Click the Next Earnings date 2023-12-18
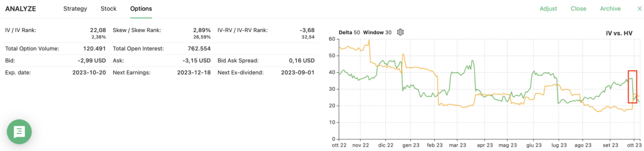Image resolution: width=644 pixels, height=151 pixels. click(194, 73)
